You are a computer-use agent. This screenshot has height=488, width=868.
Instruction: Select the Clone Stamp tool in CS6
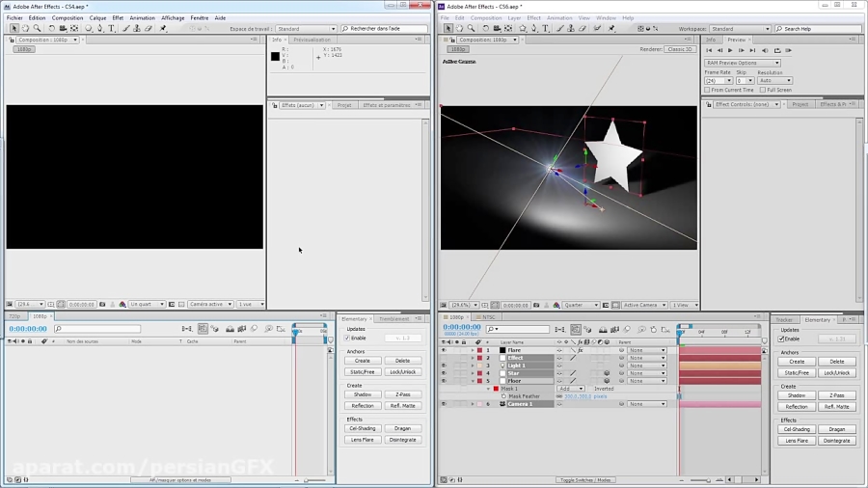coord(571,28)
